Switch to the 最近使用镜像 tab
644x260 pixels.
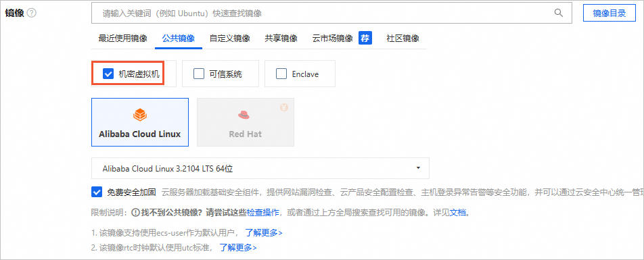pos(123,38)
